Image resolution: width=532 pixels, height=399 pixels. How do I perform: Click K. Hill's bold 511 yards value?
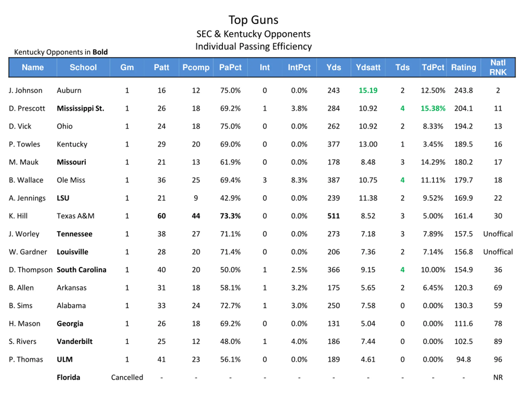click(x=334, y=216)
